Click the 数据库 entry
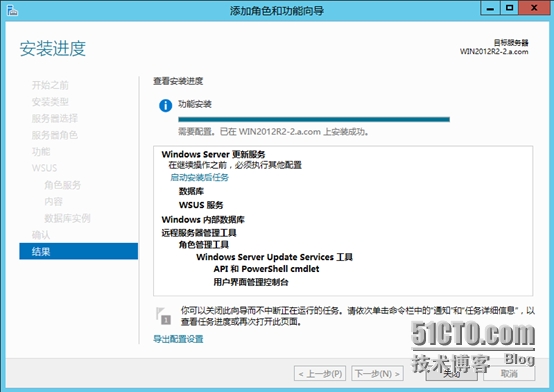The height and width of the screenshot is (392, 554). pyautogui.click(x=191, y=191)
